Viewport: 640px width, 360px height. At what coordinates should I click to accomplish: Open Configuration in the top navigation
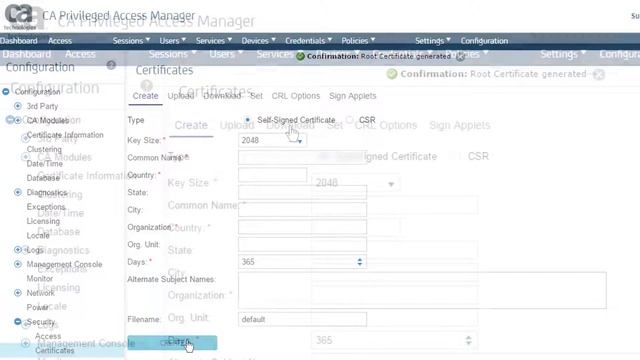pyautogui.click(x=484, y=41)
